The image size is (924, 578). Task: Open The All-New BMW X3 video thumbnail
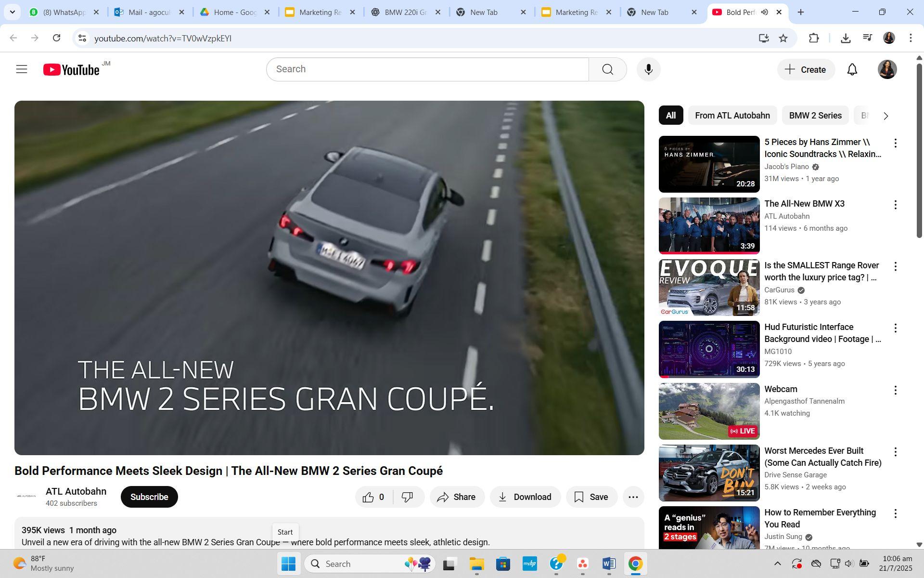click(709, 225)
